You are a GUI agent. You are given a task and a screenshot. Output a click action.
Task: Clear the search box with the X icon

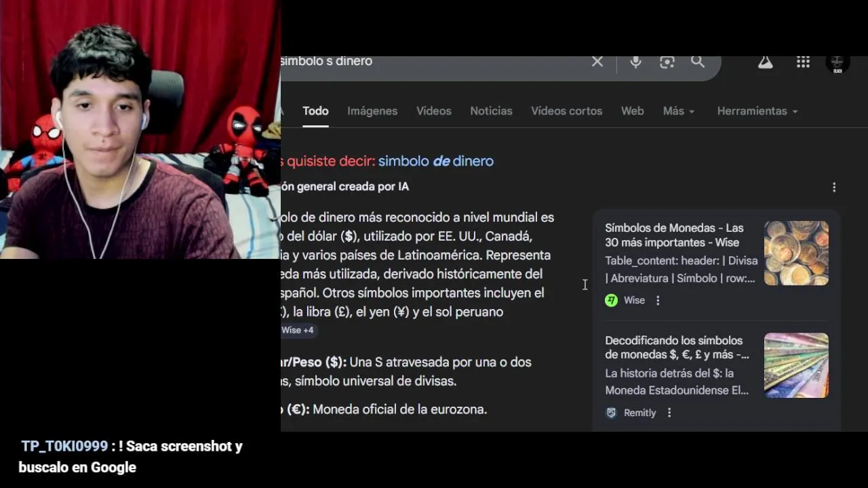(597, 62)
